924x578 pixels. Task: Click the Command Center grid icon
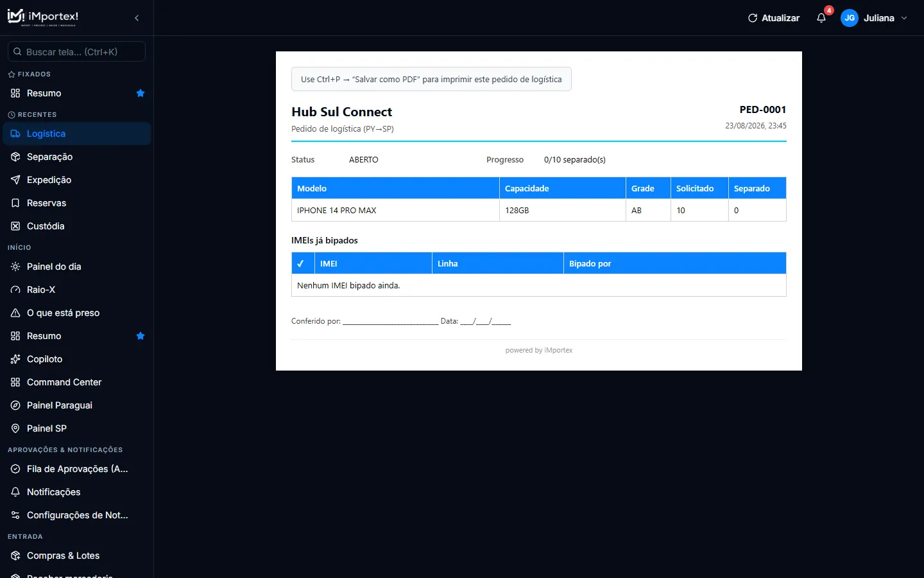tap(15, 382)
